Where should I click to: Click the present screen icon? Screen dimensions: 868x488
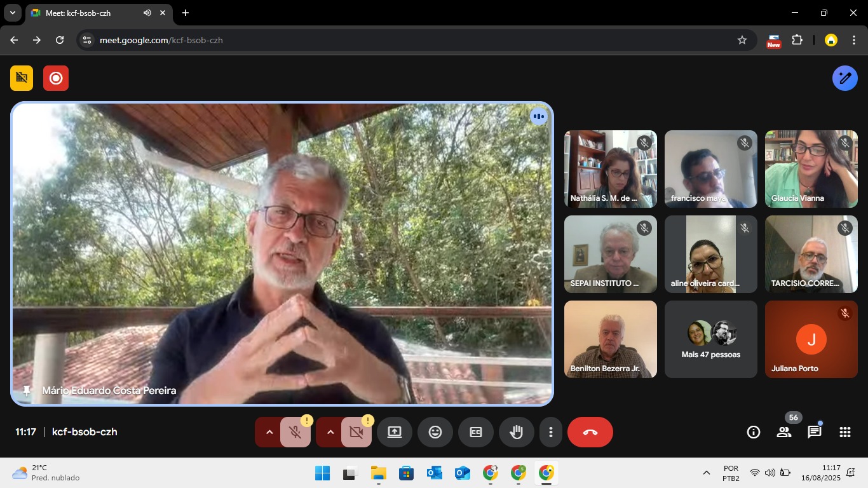point(394,432)
